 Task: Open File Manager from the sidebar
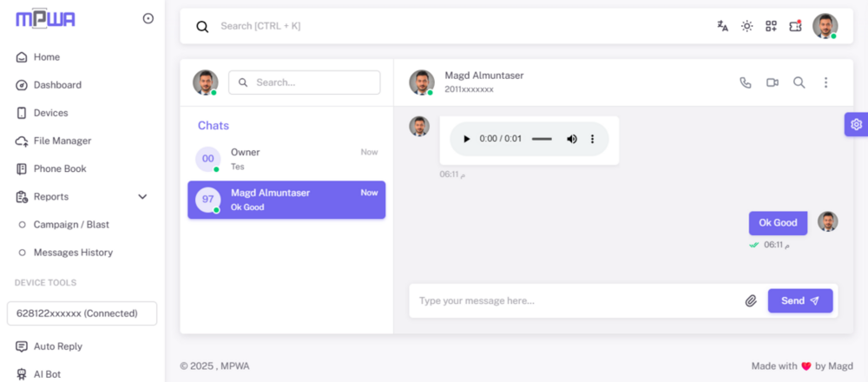pos(62,141)
